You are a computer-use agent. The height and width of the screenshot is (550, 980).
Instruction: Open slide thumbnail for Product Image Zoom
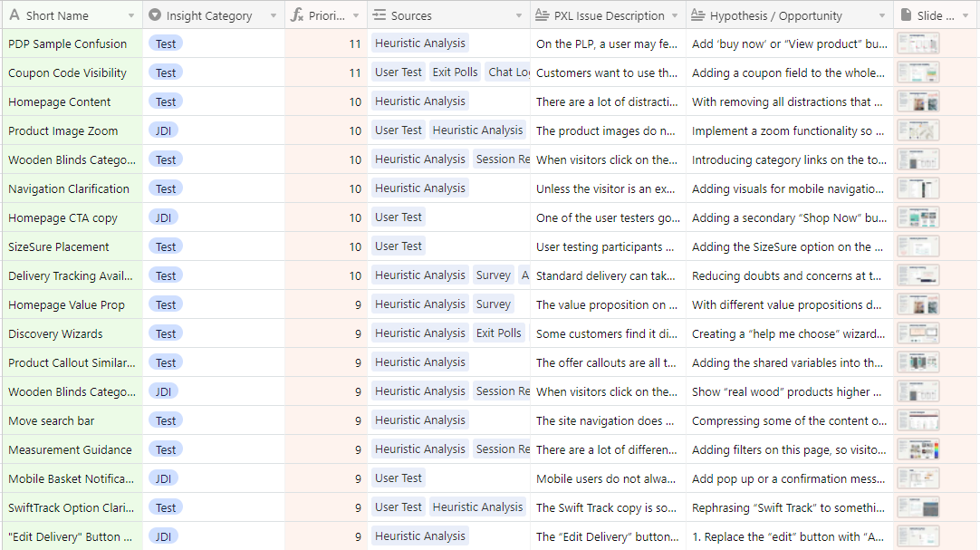click(918, 130)
